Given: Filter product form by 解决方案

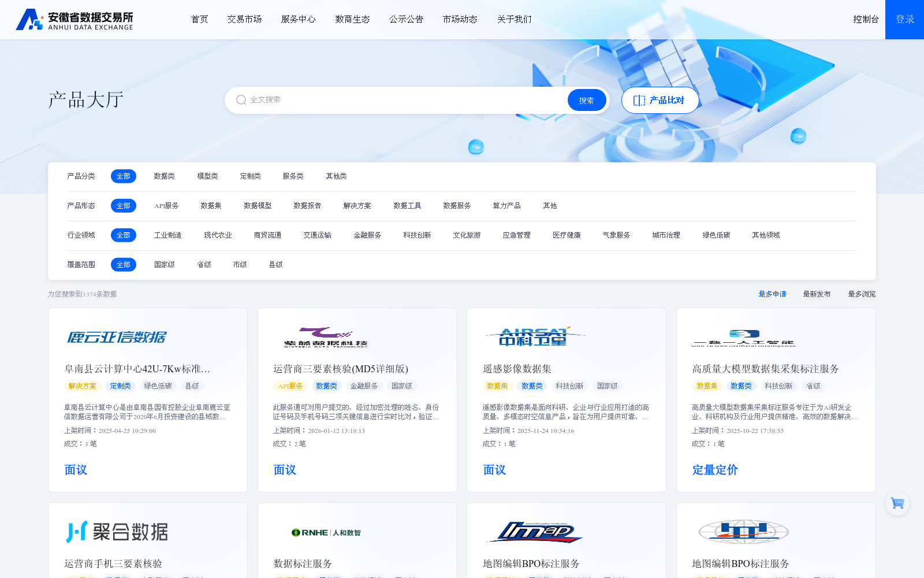Looking at the screenshot, I should (x=357, y=206).
